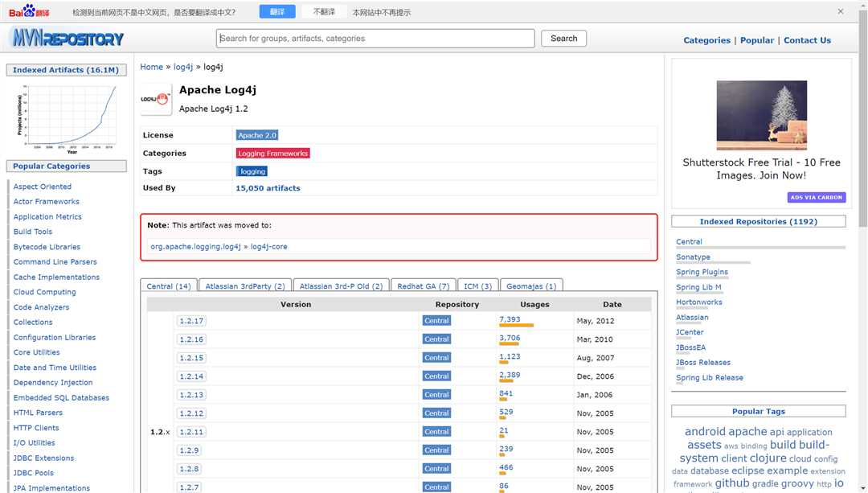The width and height of the screenshot is (868, 493).
Task: Click the github popular tag
Action: point(732,483)
